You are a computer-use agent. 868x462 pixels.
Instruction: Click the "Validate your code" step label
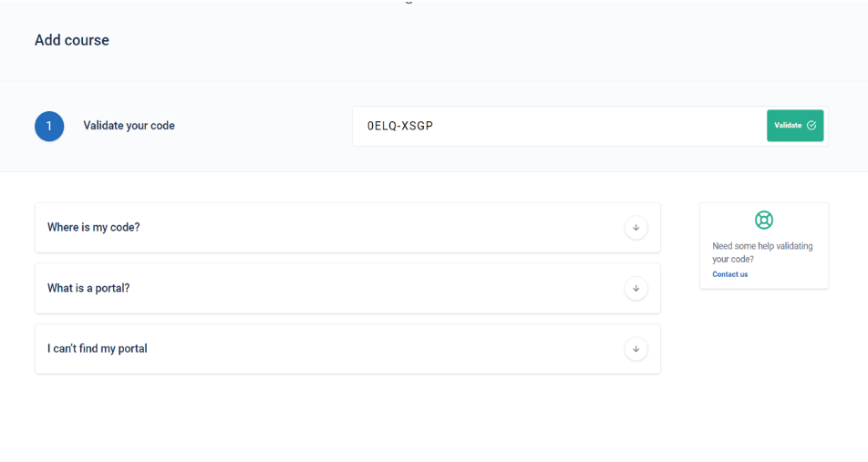[129, 126]
